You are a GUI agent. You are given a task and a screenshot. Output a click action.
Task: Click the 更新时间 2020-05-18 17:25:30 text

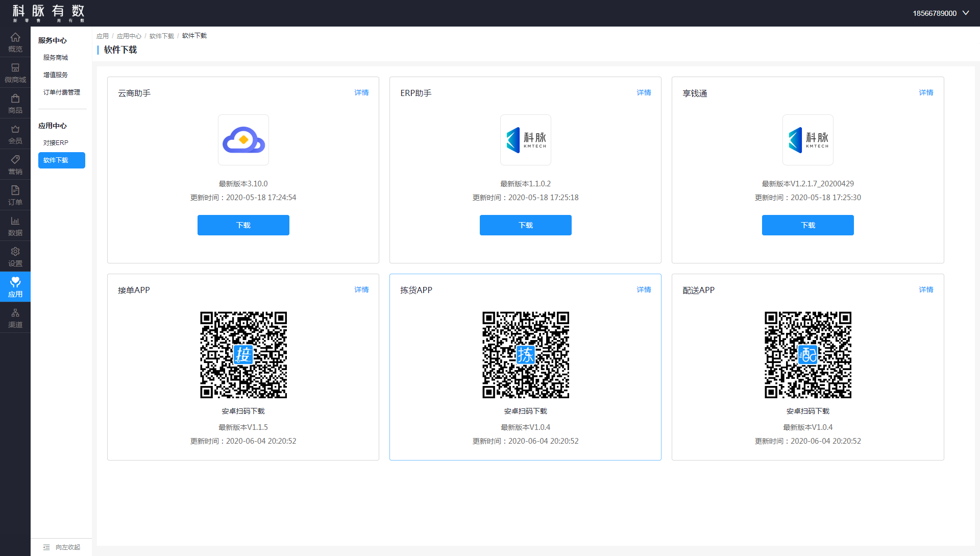pyautogui.click(x=808, y=198)
